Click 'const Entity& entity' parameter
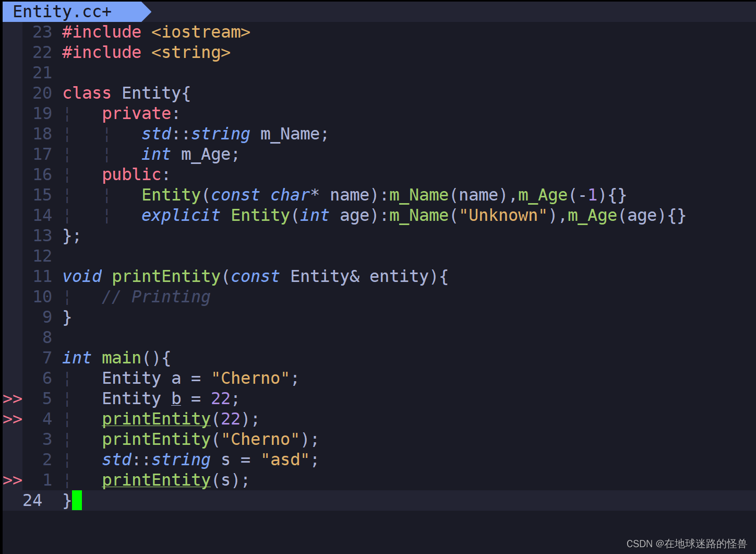This screenshot has width=756, height=554. pyautogui.click(x=329, y=277)
